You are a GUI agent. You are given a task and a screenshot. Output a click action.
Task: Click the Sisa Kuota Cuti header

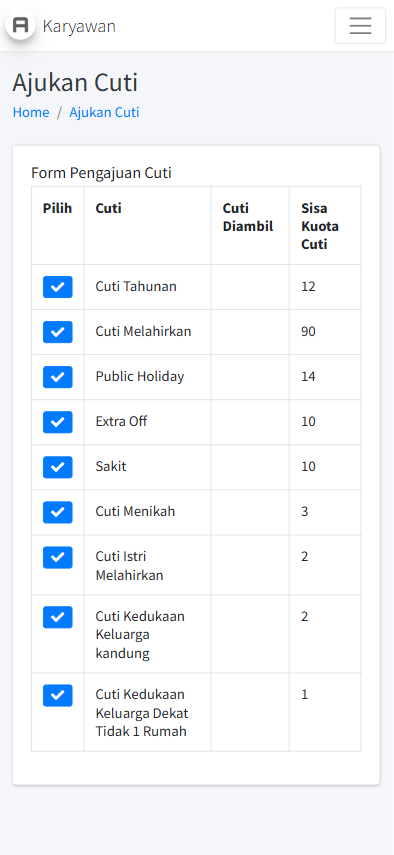click(320, 226)
